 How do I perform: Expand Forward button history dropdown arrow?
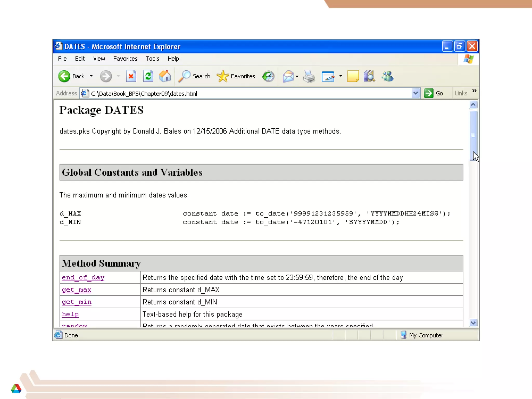(x=118, y=76)
